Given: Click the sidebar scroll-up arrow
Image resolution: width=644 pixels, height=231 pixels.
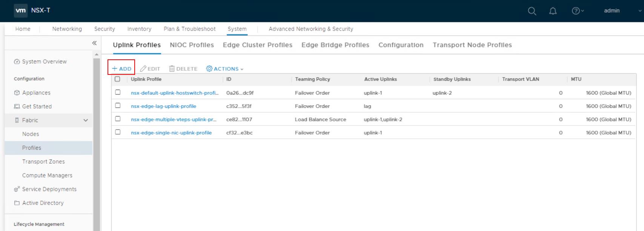Looking at the screenshot, I should [x=97, y=55].
